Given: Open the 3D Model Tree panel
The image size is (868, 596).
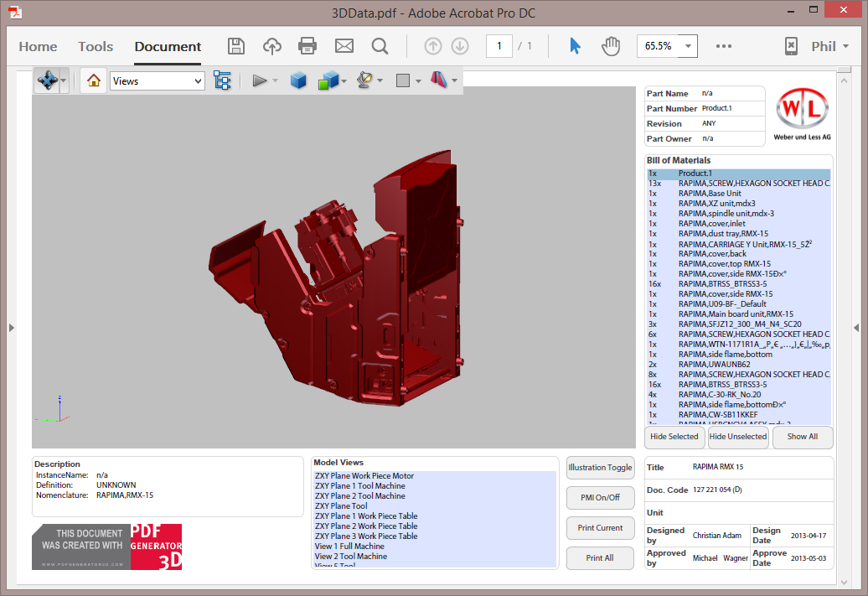Looking at the screenshot, I should [x=222, y=80].
